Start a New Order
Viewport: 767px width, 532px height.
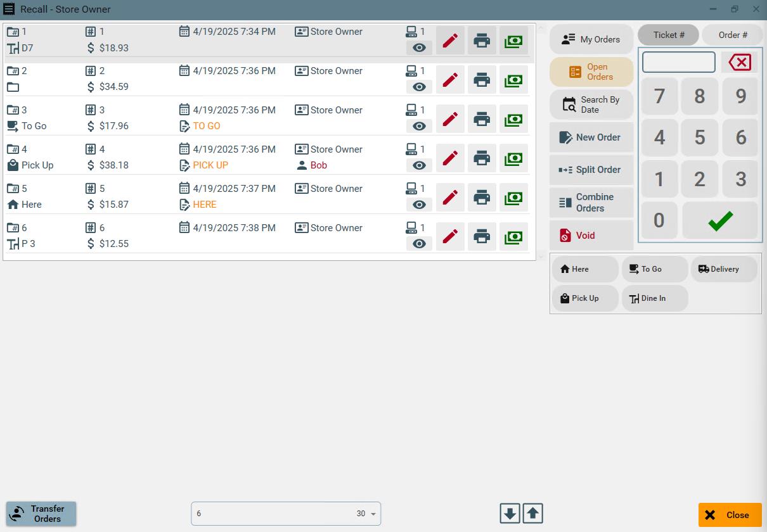591,137
